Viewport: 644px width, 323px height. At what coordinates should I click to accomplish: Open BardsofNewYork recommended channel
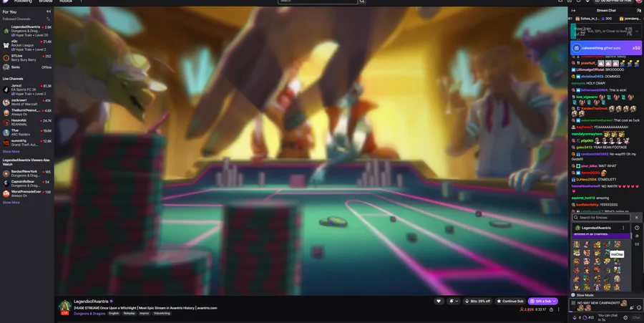coord(26,173)
